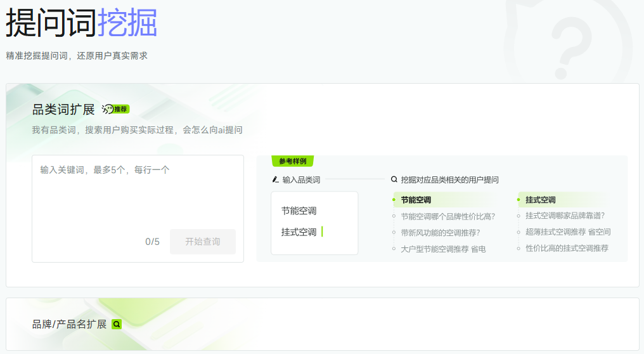Image resolution: width=644 pixels, height=354 pixels.
Task: Click the green dot beside 节能空调 header
Action: click(394, 200)
